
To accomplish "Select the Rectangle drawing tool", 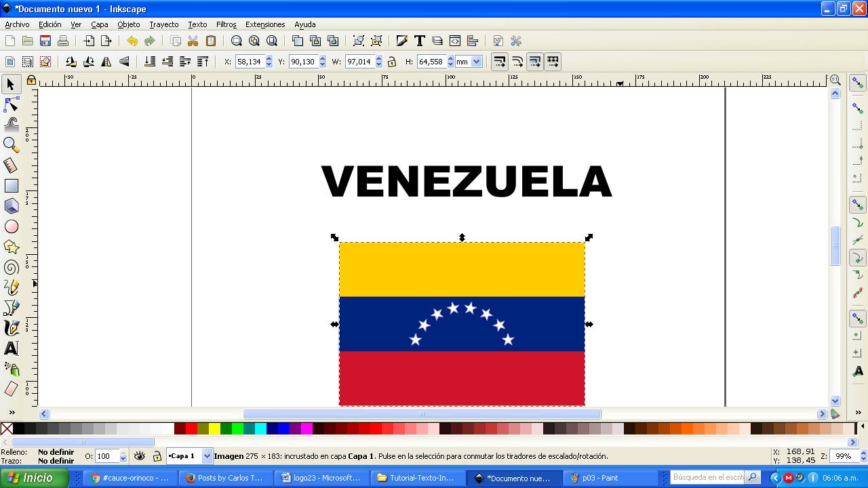I will click(x=12, y=186).
